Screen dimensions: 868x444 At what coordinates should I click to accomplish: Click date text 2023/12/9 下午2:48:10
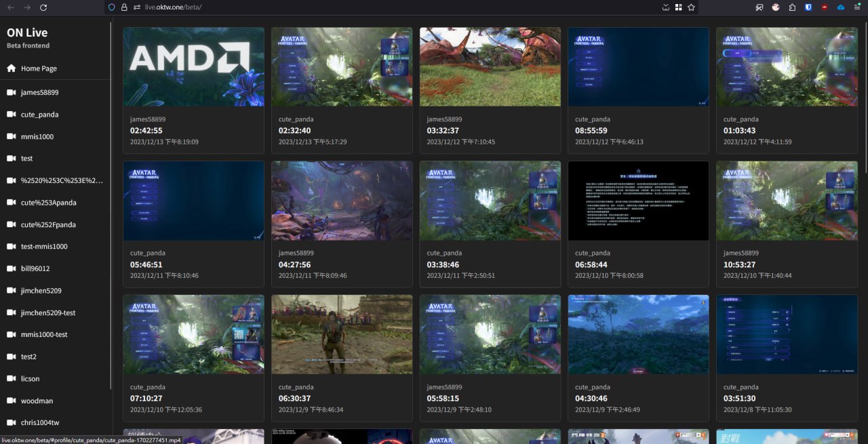[x=460, y=410]
